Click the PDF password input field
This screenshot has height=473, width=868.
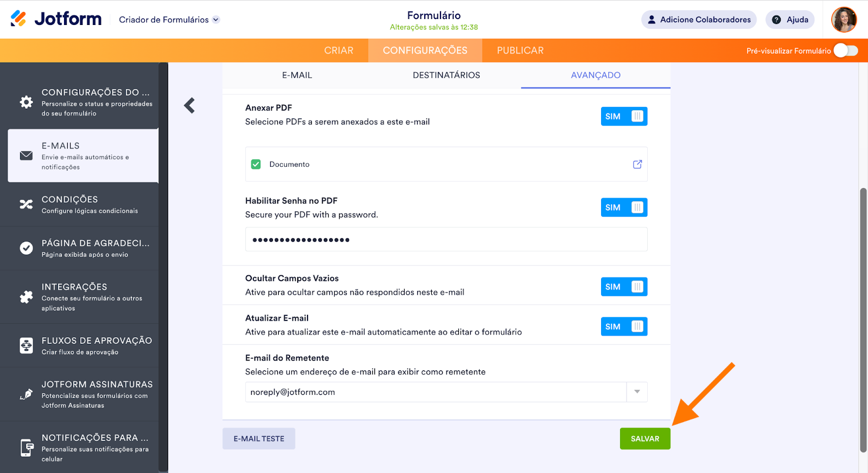coord(446,239)
